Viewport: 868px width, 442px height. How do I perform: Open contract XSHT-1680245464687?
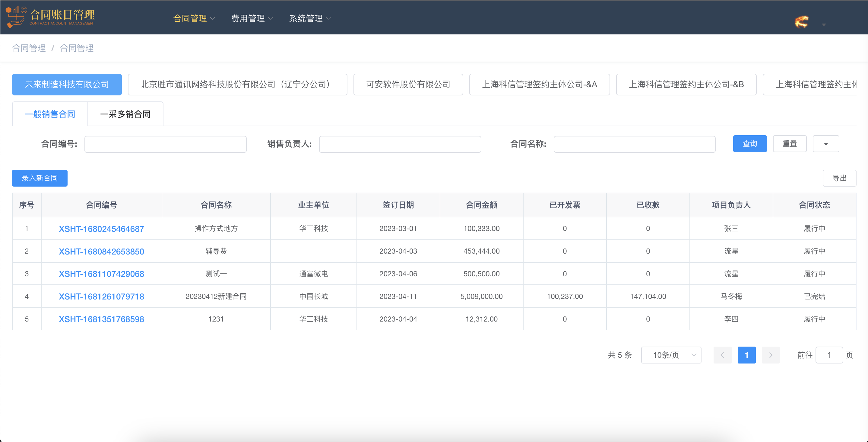[x=101, y=229]
